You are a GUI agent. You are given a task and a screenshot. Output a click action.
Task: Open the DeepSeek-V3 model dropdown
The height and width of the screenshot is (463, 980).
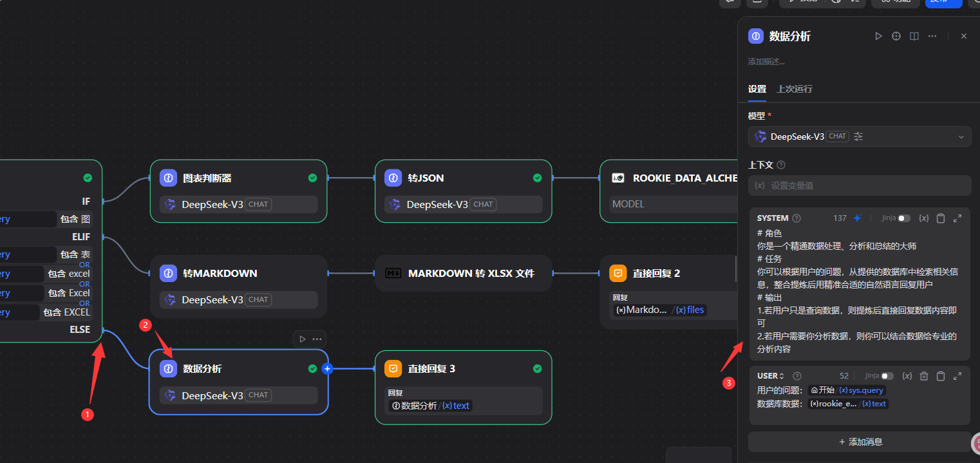[x=961, y=137]
